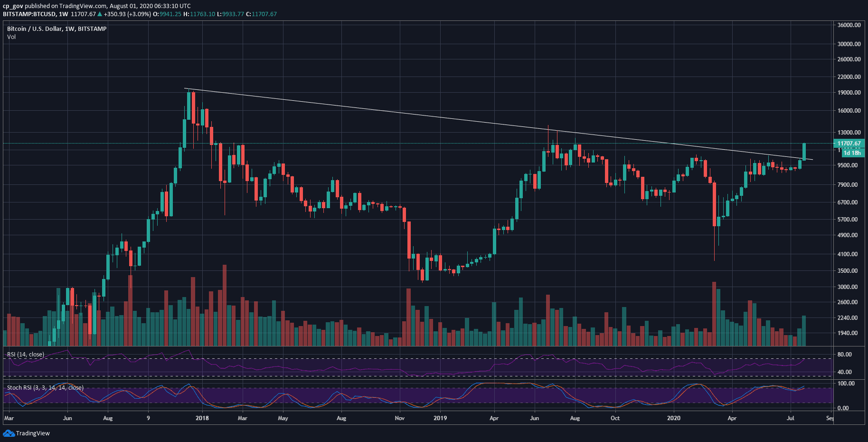Screen dimensions: 868x442
Task: Click the 2240.00 price axis label
Action: click(848, 317)
